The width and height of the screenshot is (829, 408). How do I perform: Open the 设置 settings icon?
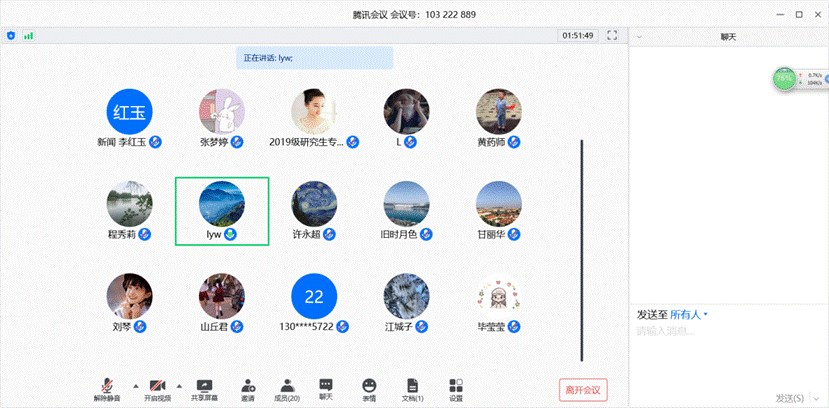[x=456, y=386]
